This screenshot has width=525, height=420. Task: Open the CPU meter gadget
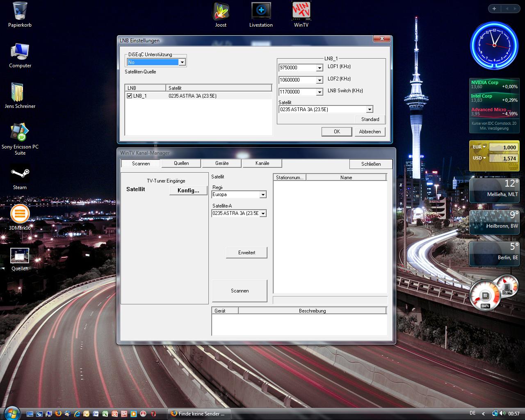click(x=486, y=295)
